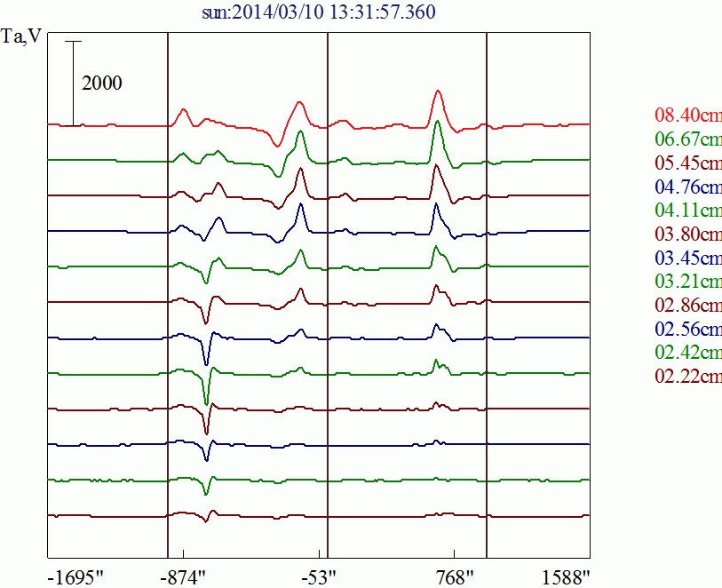Click the 1588" x-axis label
Viewport: 722px width, 588px height.
pyautogui.click(x=566, y=577)
